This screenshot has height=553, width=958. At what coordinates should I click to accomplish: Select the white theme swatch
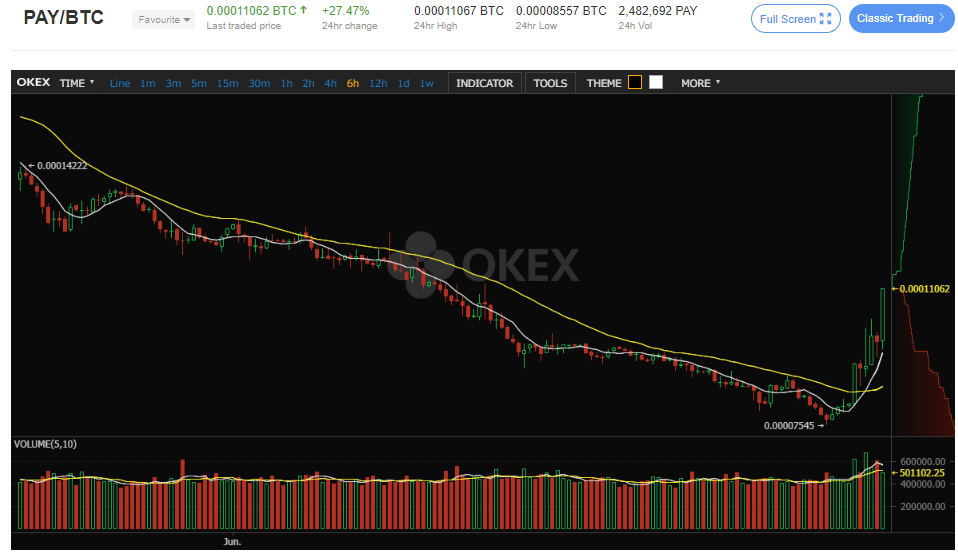[x=656, y=83]
